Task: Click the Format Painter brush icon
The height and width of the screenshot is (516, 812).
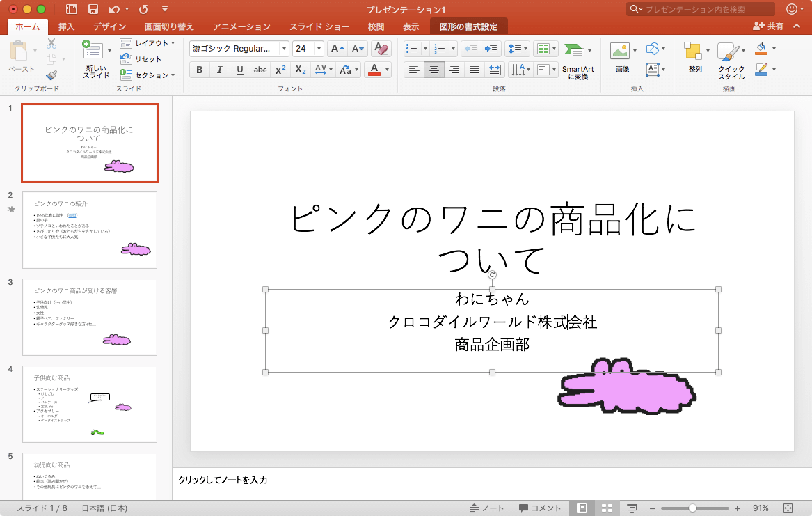Action: coord(51,75)
